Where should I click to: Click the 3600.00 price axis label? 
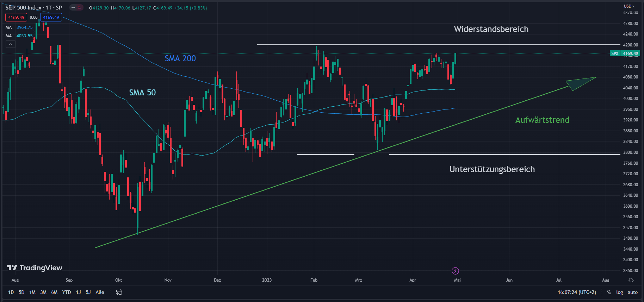pyautogui.click(x=630, y=206)
